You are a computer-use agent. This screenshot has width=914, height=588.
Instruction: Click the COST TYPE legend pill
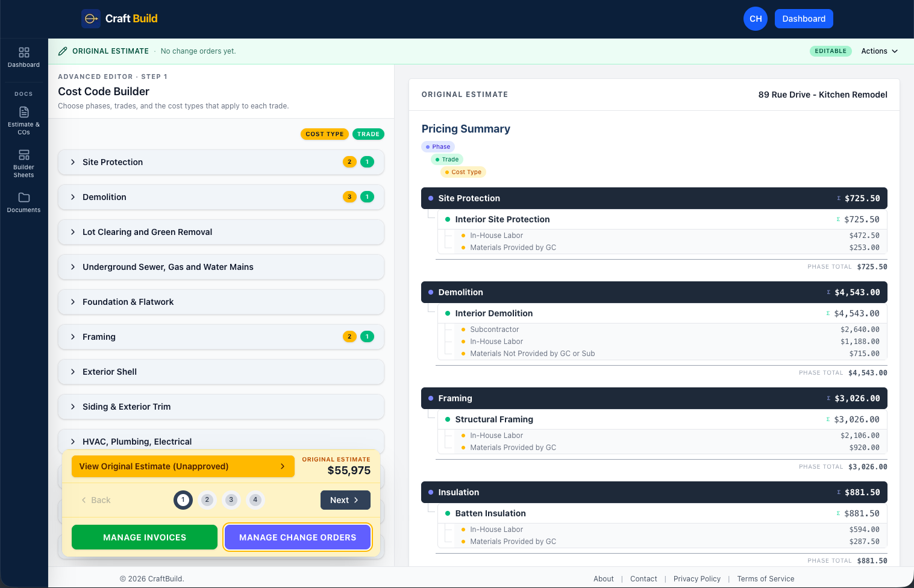tap(325, 134)
